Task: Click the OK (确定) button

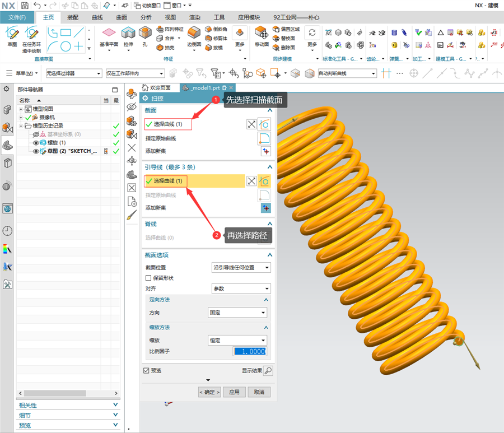Action: 209,392
